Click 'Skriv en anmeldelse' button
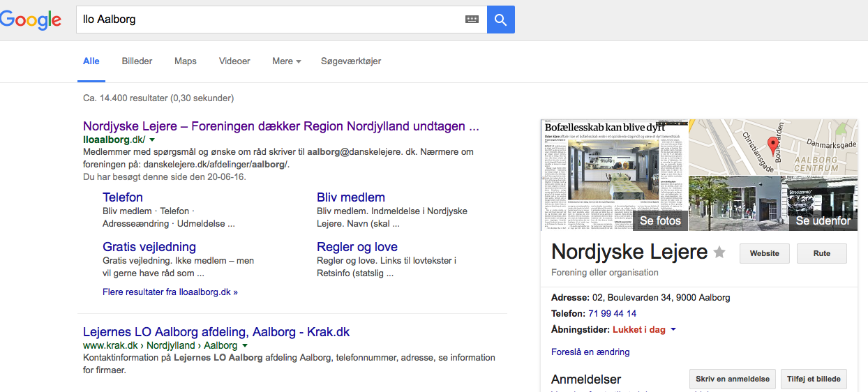This screenshot has height=392, width=868. 732,379
